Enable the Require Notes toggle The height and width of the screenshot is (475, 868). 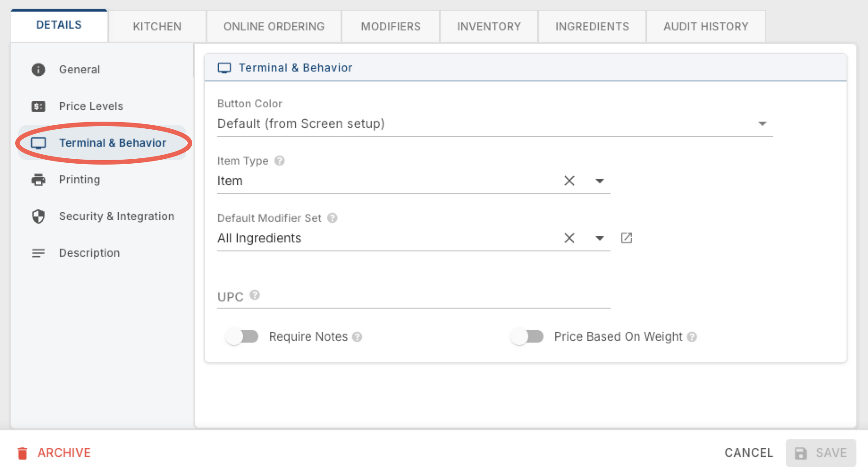[242, 336]
